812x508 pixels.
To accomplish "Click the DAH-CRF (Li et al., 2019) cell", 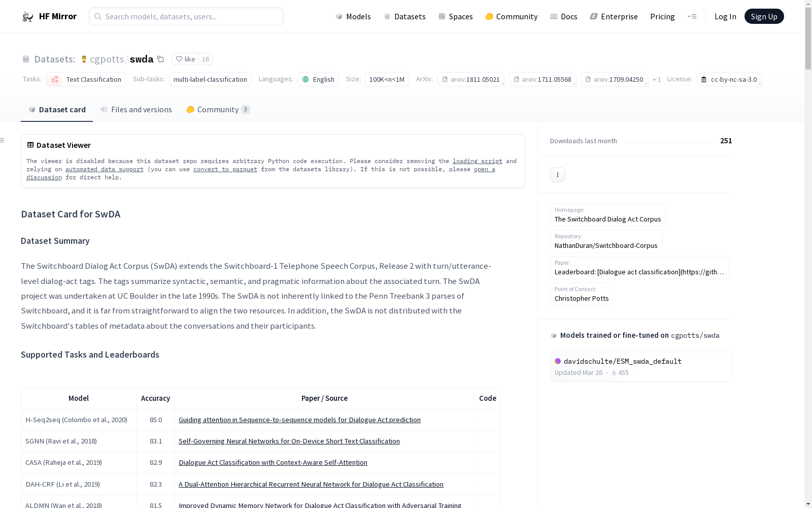I will (x=79, y=484).
